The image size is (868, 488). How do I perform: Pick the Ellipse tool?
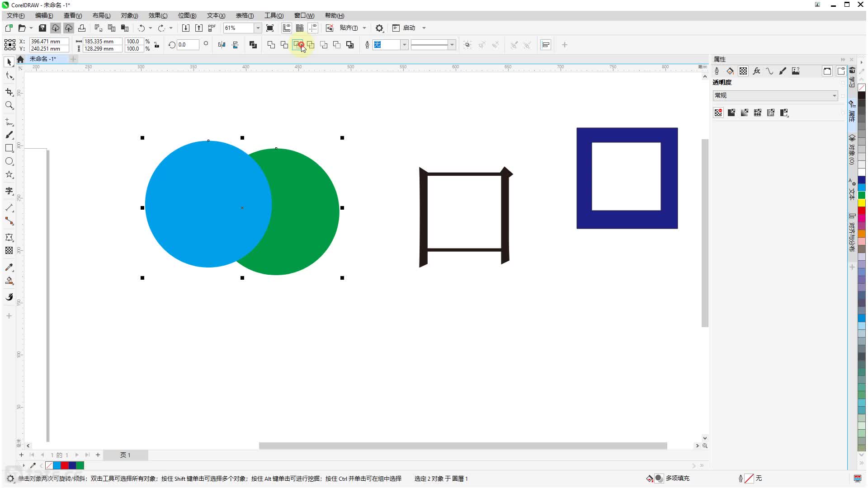point(9,161)
